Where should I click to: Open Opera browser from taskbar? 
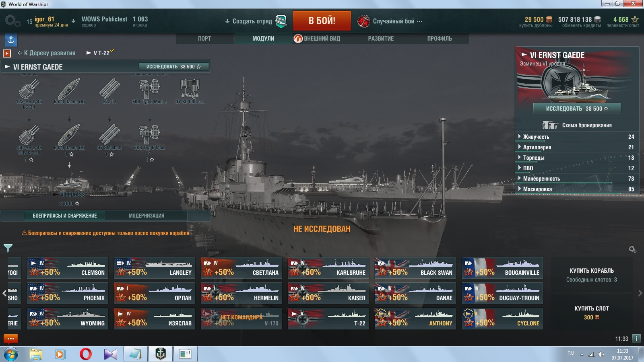click(85, 354)
